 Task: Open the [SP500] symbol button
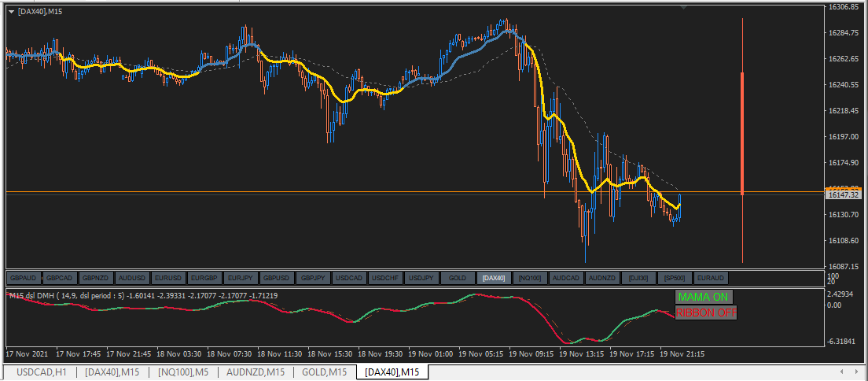(675, 278)
